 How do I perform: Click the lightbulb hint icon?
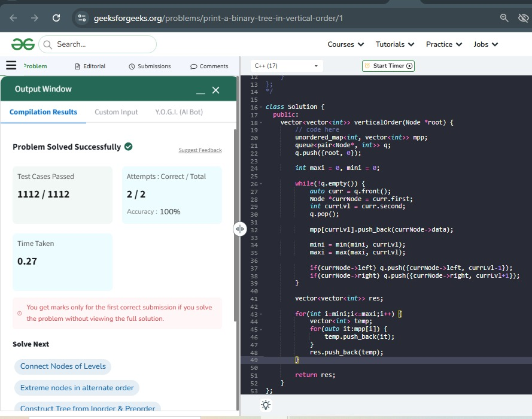[266, 405]
